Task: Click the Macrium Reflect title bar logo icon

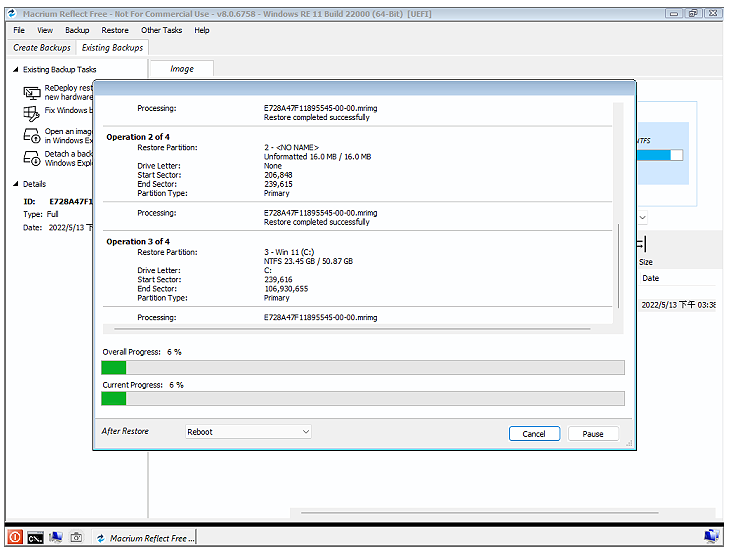Action: pos(12,13)
